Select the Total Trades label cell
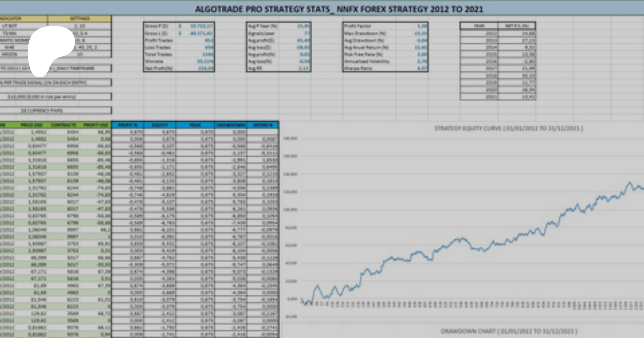644x338 pixels. [x=158, y=54]
